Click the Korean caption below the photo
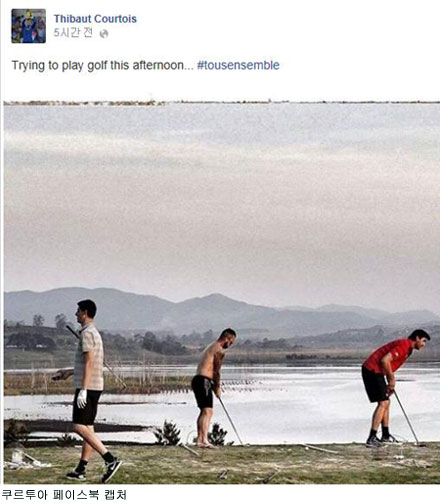 tap(64, 495)
